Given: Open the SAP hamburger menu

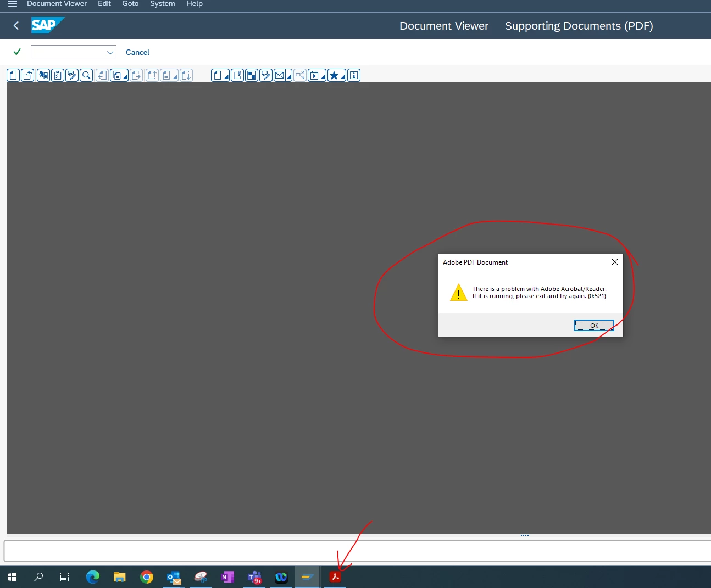Looking at the screenshot, I should 12,4.
